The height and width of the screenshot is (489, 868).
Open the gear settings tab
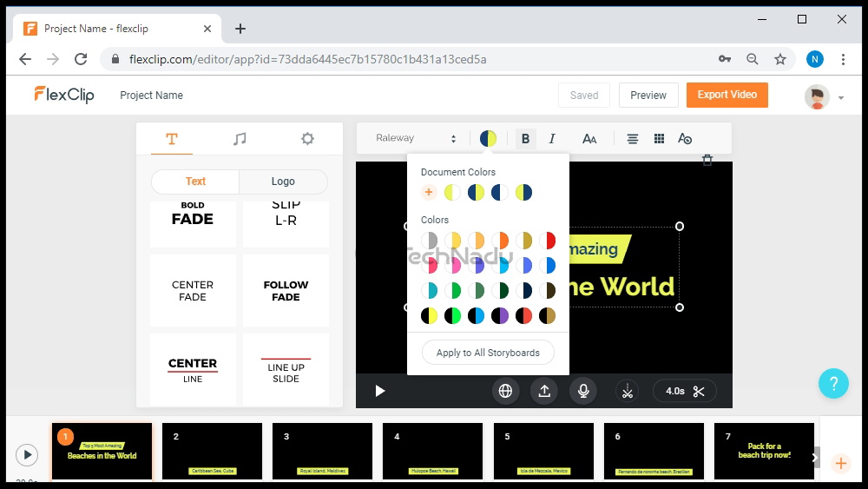[307, 139]
